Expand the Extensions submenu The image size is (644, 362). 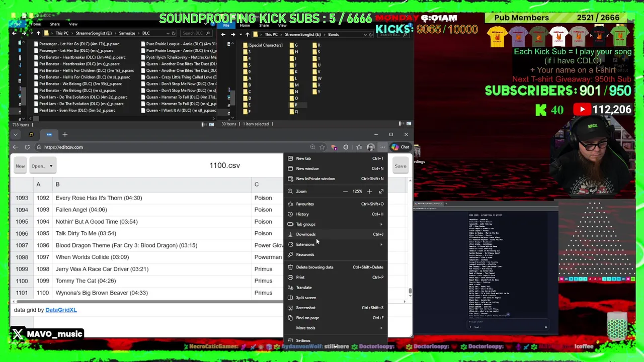(x=336, y=244)
